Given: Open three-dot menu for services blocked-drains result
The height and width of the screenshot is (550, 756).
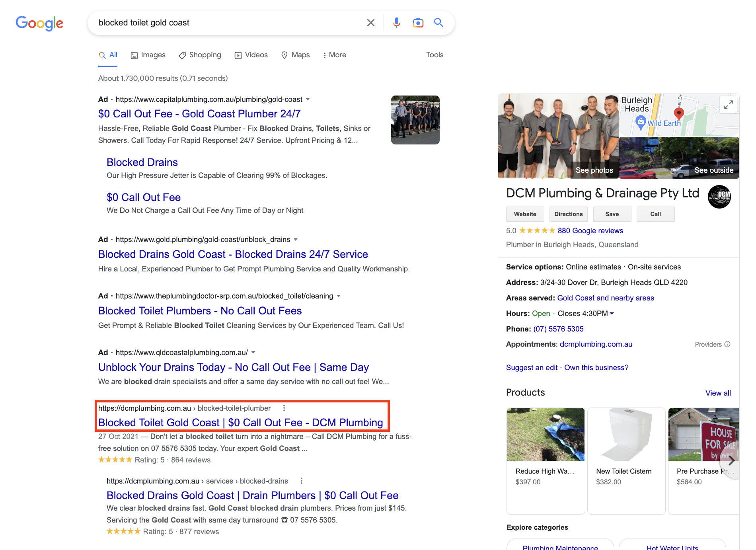Looking at the screenshot, I should click(301, 481).
